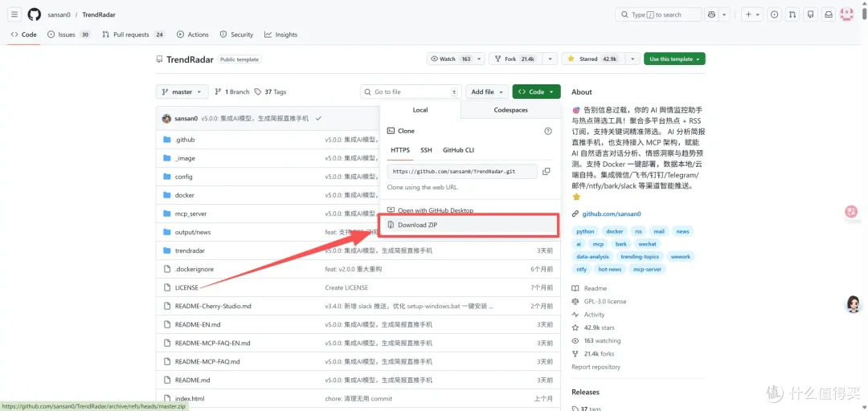Screen dimensions: 868x411
Task: Expand the star lists dropdown arrow
Action: [633, 59]
